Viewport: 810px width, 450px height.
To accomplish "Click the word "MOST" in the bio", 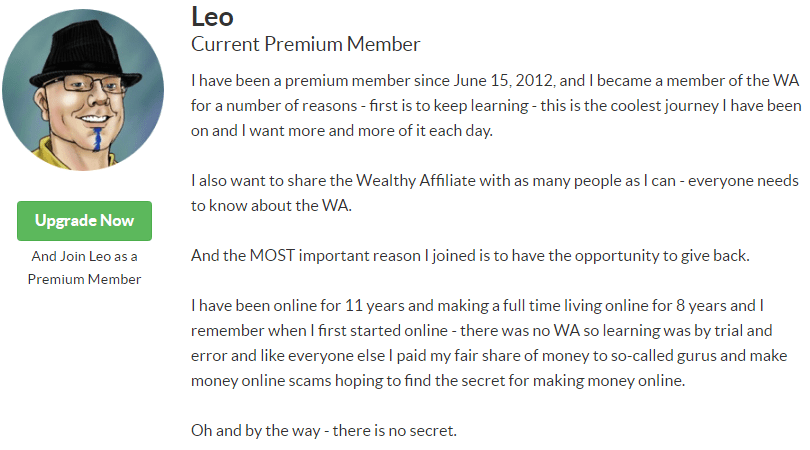I will (272, 256).
